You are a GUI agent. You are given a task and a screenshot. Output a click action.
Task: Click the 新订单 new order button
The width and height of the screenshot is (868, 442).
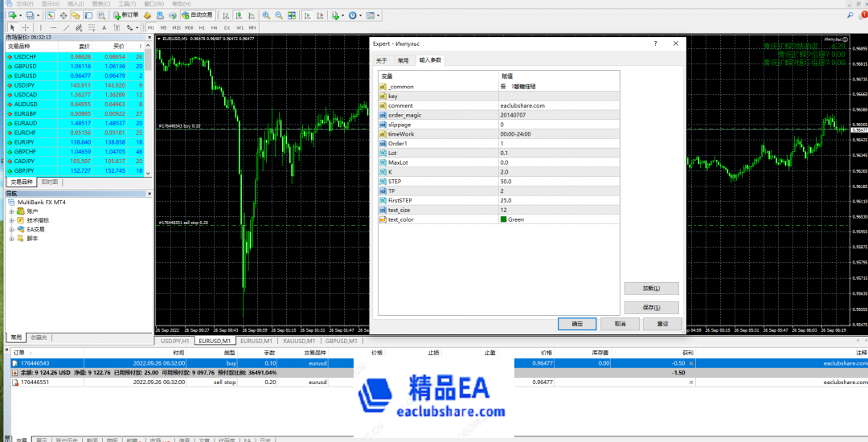point(125,15)
